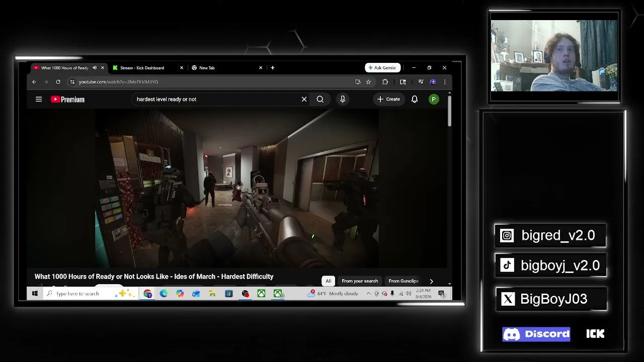Open Chrome extensions puzzle icon

click(x=385, y=82)
